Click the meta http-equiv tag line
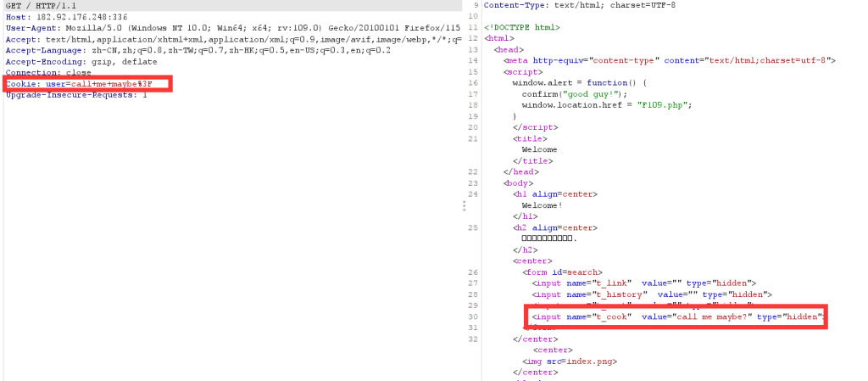 click(670, 60)
